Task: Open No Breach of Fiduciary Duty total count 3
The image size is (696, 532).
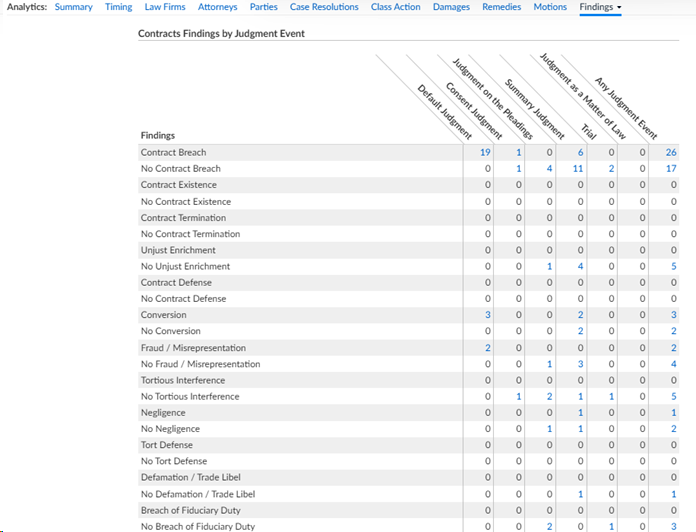Action: click(x=673, y=526)
